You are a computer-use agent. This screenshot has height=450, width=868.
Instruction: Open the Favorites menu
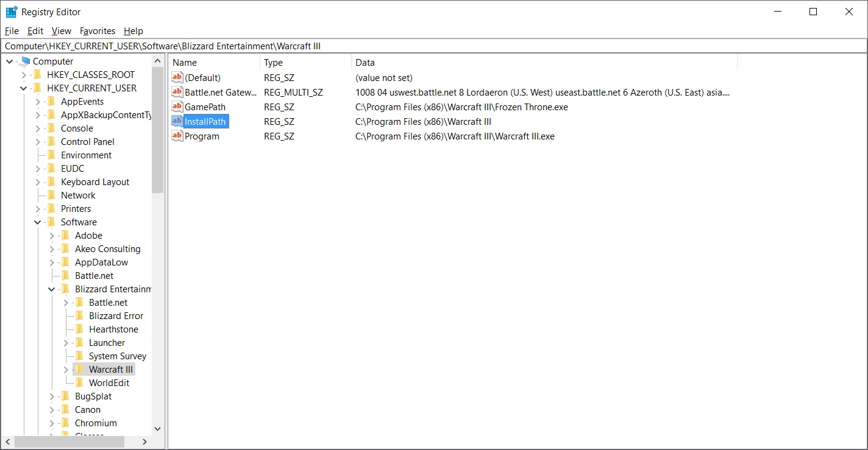[98, 30]
